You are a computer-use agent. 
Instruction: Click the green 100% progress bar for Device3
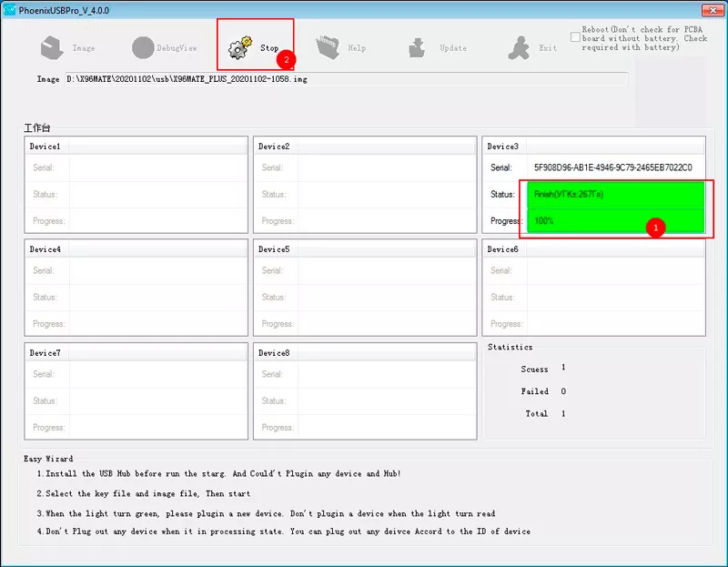616,220
